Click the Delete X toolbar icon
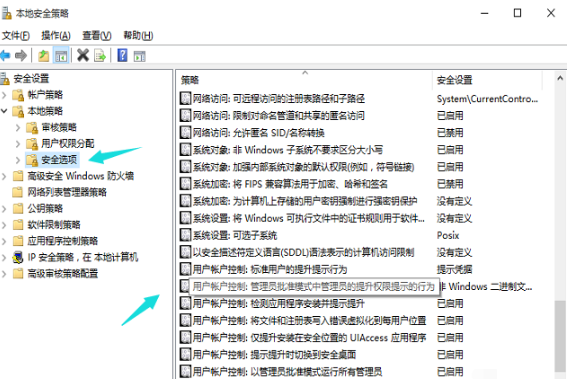 pyautogui.click(x=83, y=55)
